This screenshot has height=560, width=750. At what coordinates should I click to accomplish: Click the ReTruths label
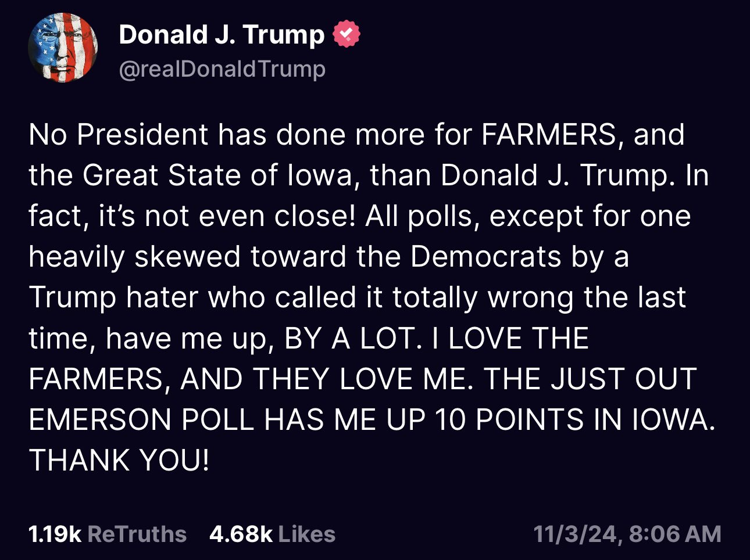coord(137,534)
